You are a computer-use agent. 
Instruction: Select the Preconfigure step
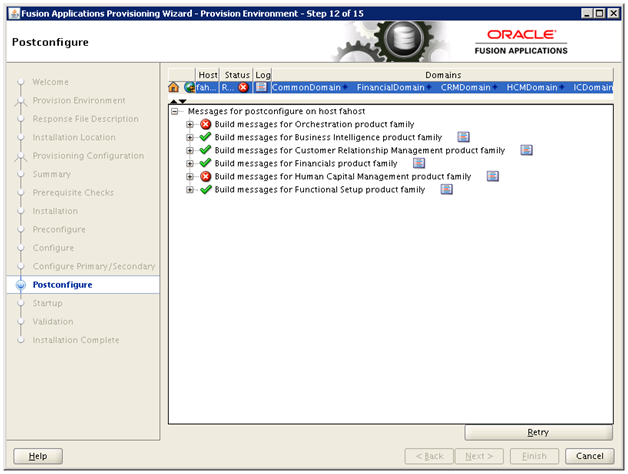59,229
